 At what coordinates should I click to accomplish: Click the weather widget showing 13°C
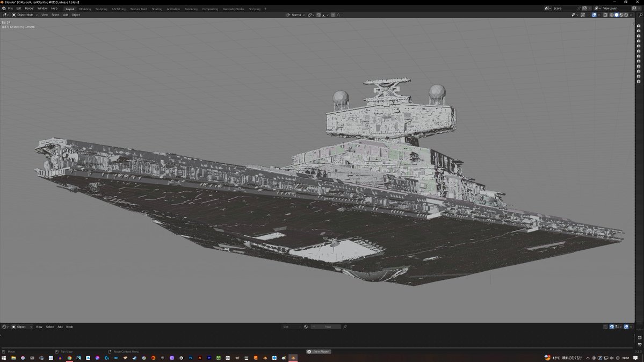point(563,358)
